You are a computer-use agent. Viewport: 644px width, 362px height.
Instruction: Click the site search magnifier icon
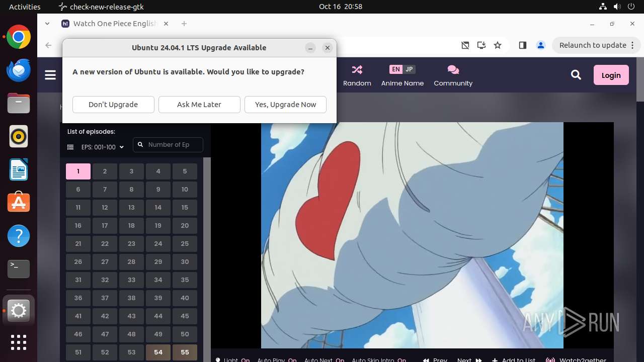coord(576,75)
